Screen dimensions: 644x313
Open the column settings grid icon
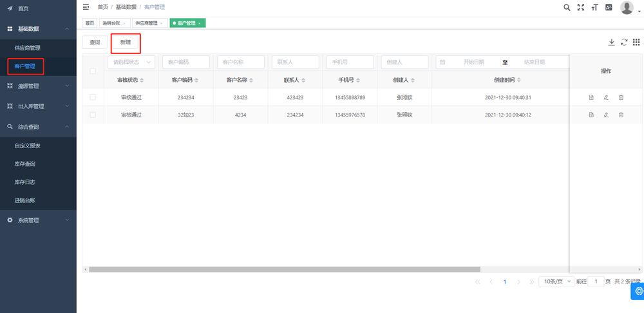click(x=636, y=42)
